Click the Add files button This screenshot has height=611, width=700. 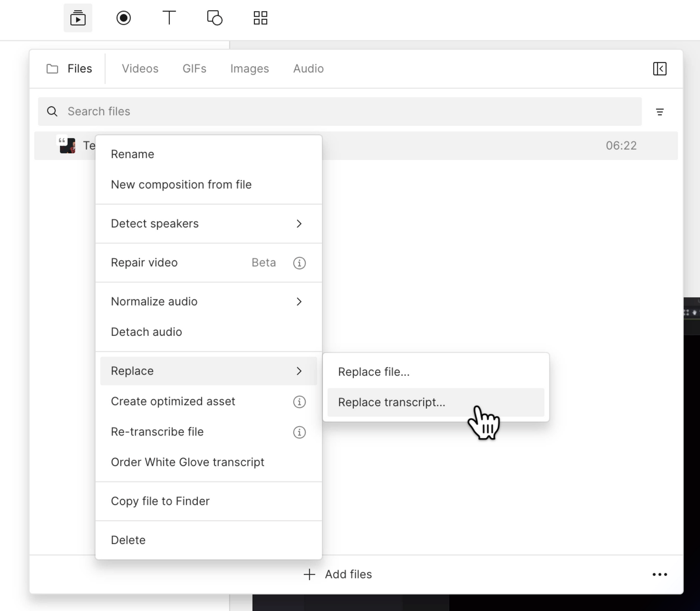(x=338, y=574)
